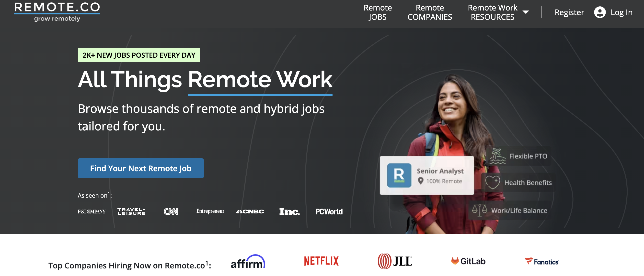Click the Affirm company logo
The image size is (644, 276).
pos(248,262)
